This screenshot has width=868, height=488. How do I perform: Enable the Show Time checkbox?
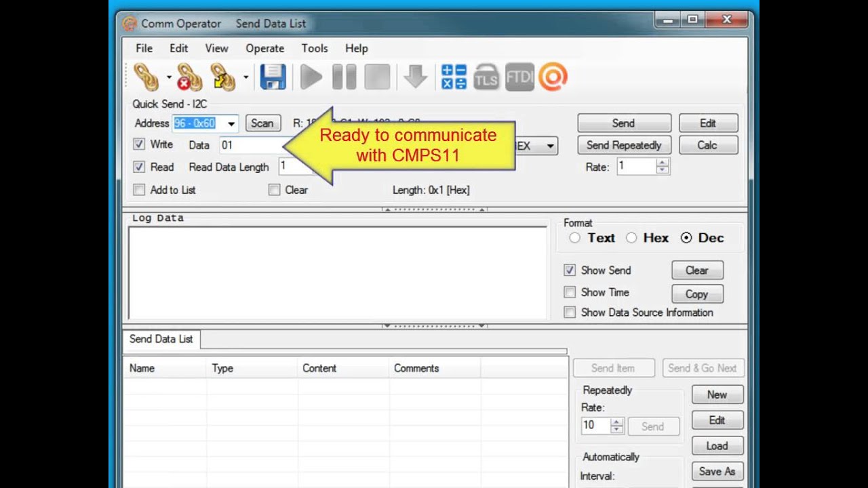point(570,292)
